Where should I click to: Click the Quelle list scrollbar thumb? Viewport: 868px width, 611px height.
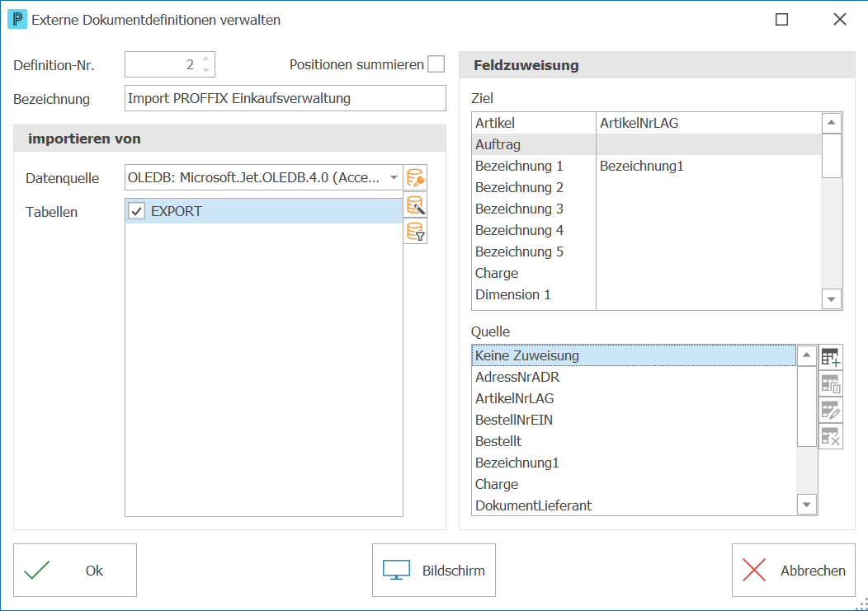pos(807,406)
